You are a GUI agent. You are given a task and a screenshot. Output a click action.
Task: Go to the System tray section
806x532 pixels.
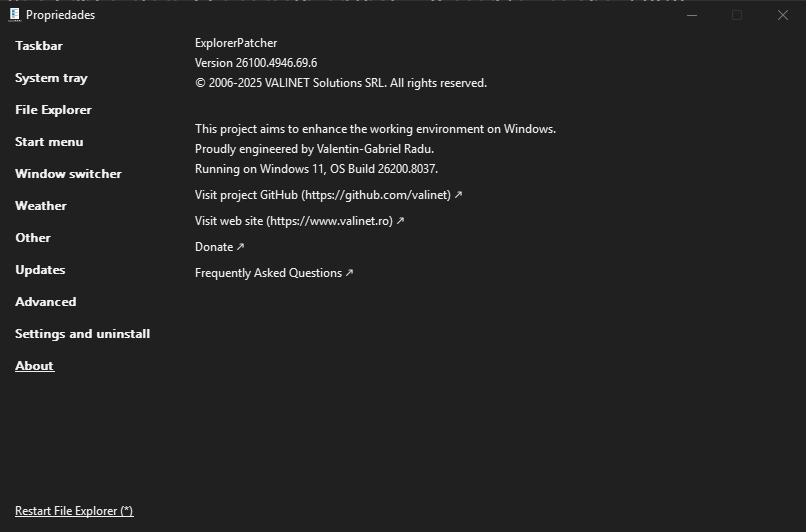[x=51, y=78]
